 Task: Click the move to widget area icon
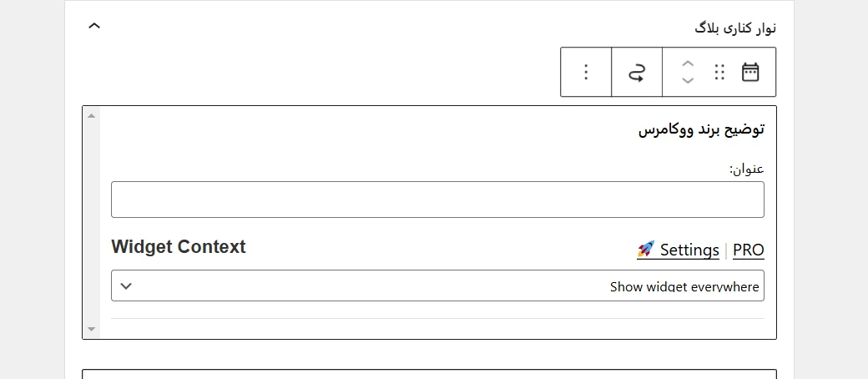(x=637, y=72)
